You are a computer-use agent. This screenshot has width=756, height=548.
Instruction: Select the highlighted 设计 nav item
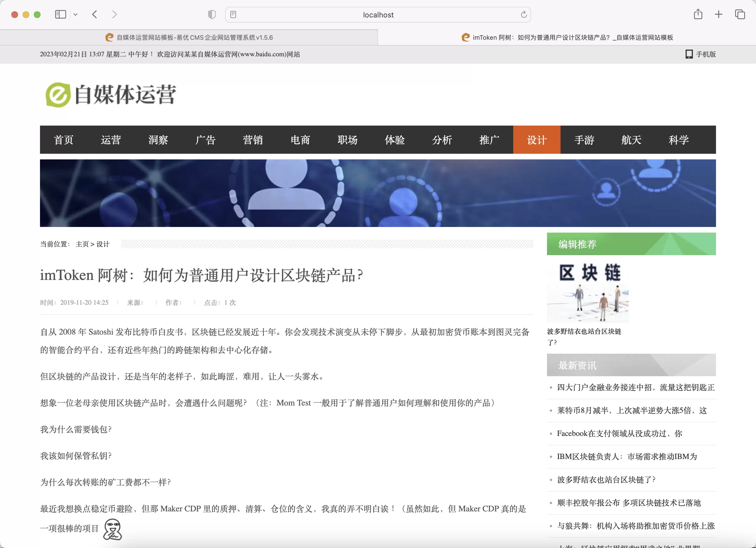pos(537,140)
